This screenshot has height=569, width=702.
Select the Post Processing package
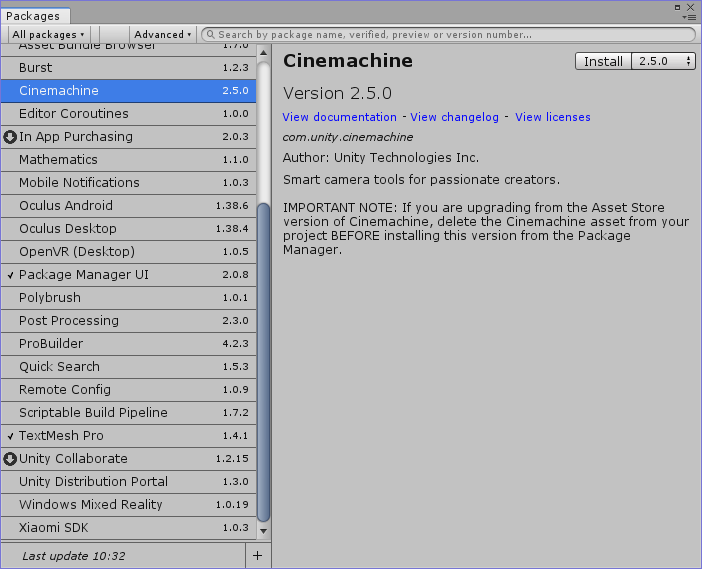point(128,321)
